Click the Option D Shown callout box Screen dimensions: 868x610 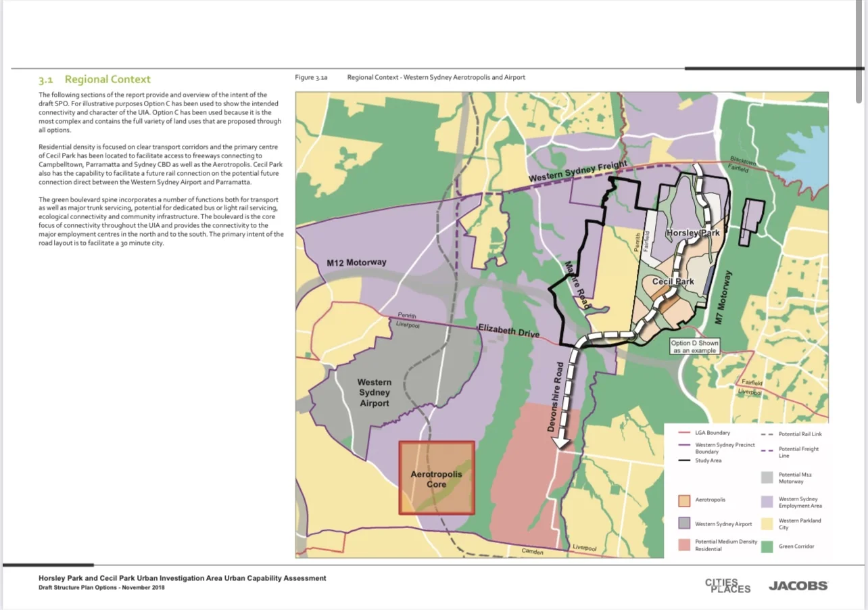click(695, 346)
